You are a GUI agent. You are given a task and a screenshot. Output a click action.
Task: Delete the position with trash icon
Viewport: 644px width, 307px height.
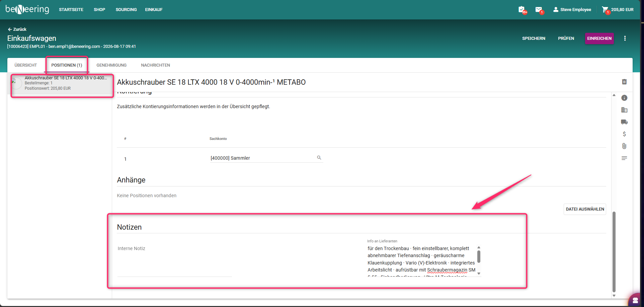(624, 82)
